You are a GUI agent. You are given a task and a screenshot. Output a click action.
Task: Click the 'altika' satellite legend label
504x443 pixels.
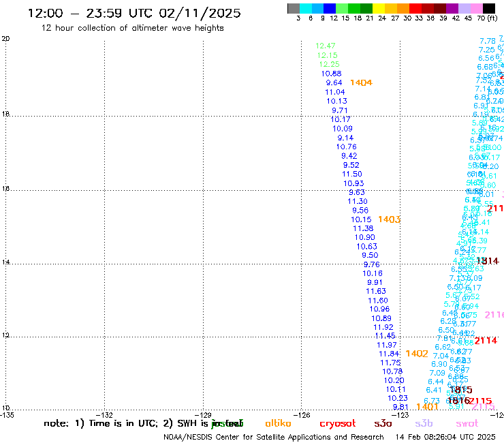(278, 423)
